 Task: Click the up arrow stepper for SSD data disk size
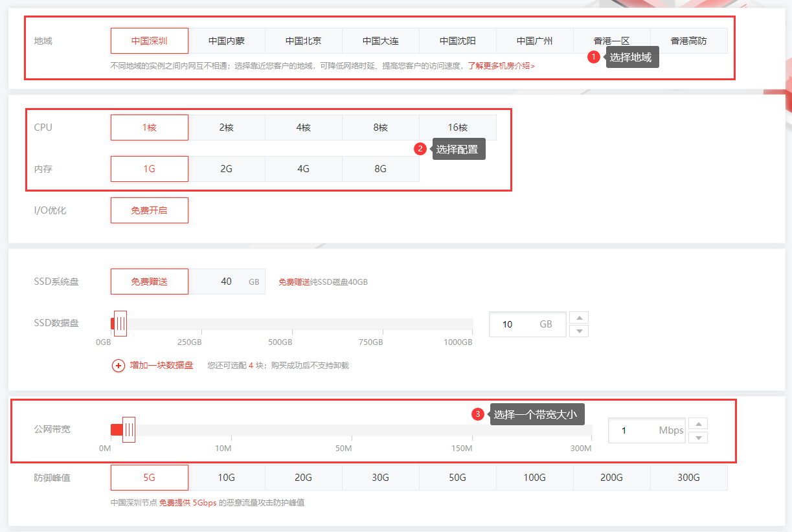point(578,316)
